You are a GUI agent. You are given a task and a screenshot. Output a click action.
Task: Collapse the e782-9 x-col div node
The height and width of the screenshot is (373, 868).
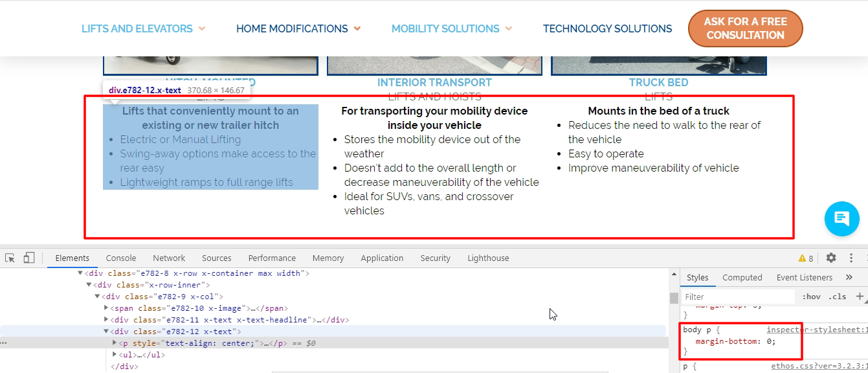pos(97,297)
